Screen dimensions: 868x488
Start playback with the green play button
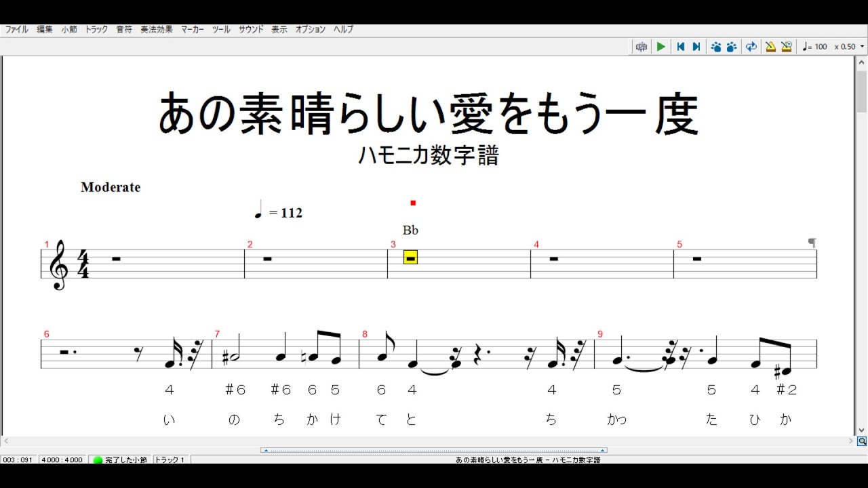click(661, 47)
